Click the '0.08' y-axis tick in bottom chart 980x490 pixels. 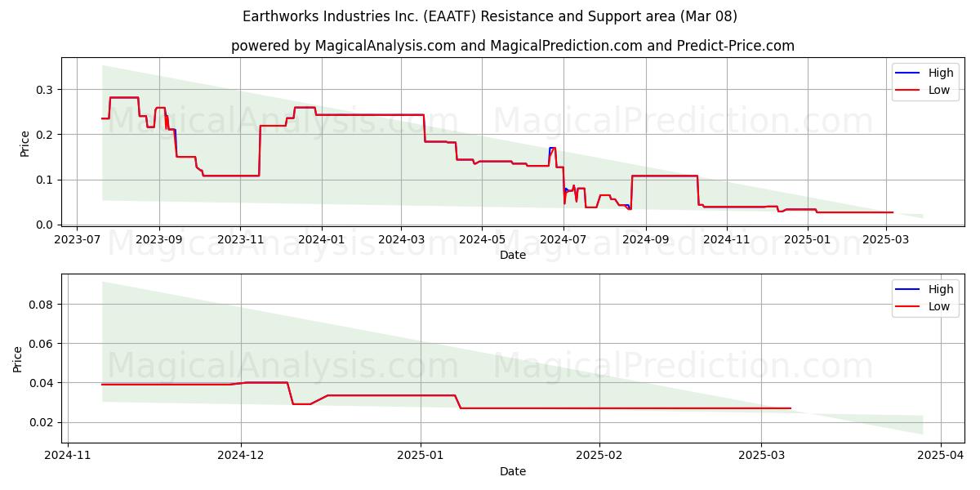point(42,305)
